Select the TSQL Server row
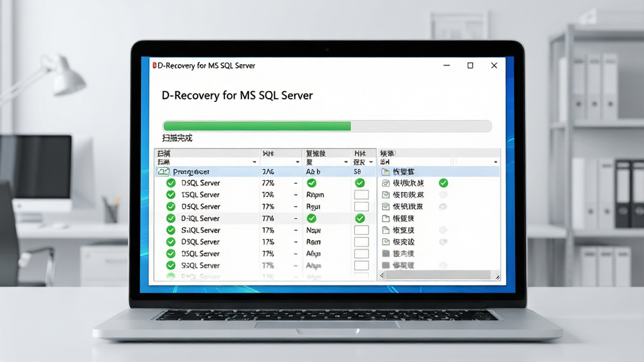This screenshot has height=362, width=644. pos(266,195)
